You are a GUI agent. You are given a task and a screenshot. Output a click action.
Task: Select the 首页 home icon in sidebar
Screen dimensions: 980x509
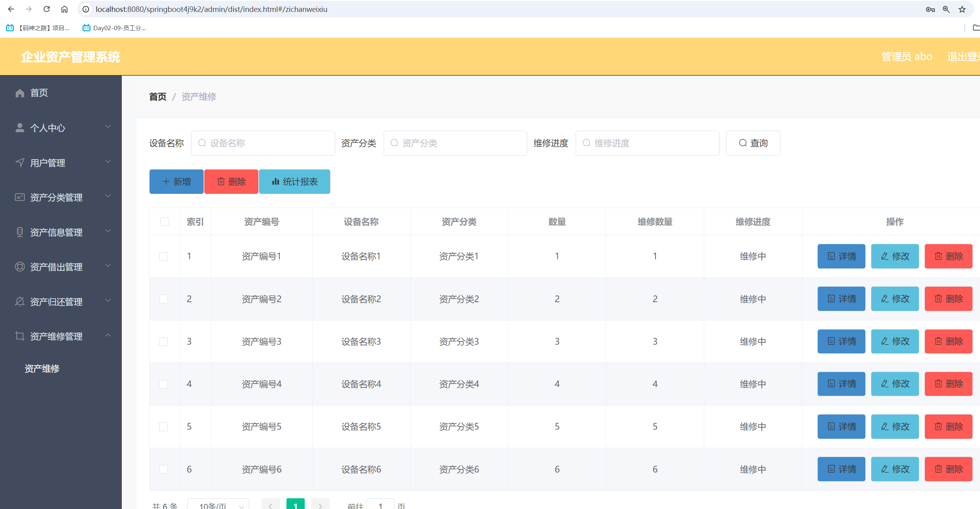coord(20,93)
